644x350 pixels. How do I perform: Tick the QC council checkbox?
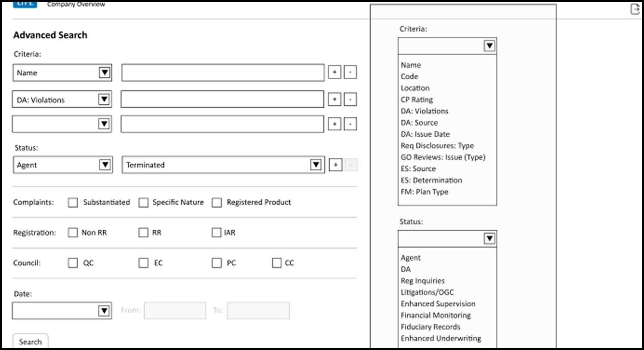(73, 263)
